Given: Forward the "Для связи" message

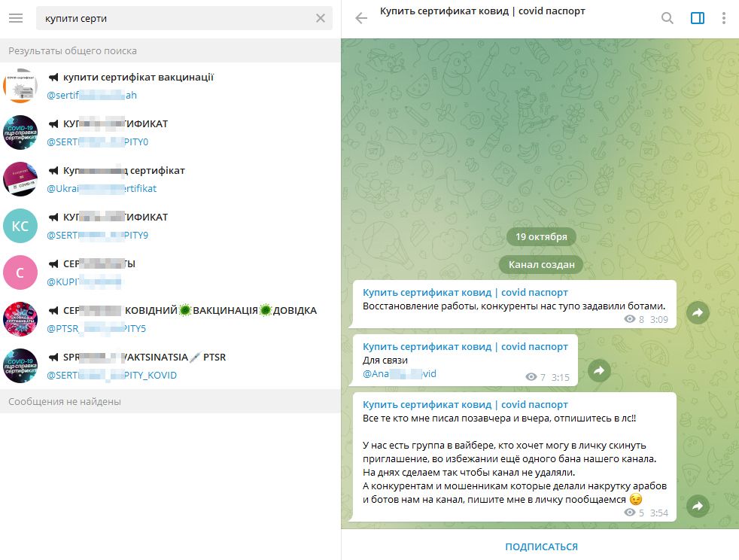Looking at the screenshot, I should [x=599, y=370].
